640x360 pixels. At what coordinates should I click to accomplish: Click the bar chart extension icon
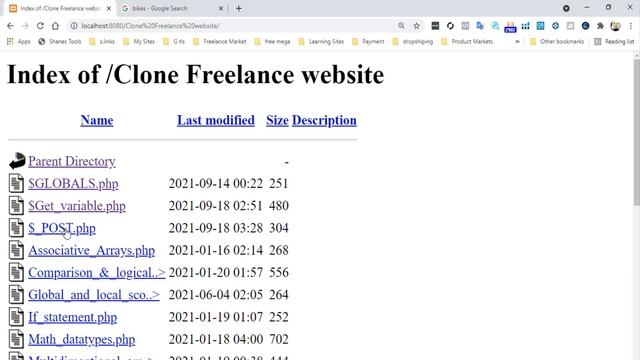point(525,26)
